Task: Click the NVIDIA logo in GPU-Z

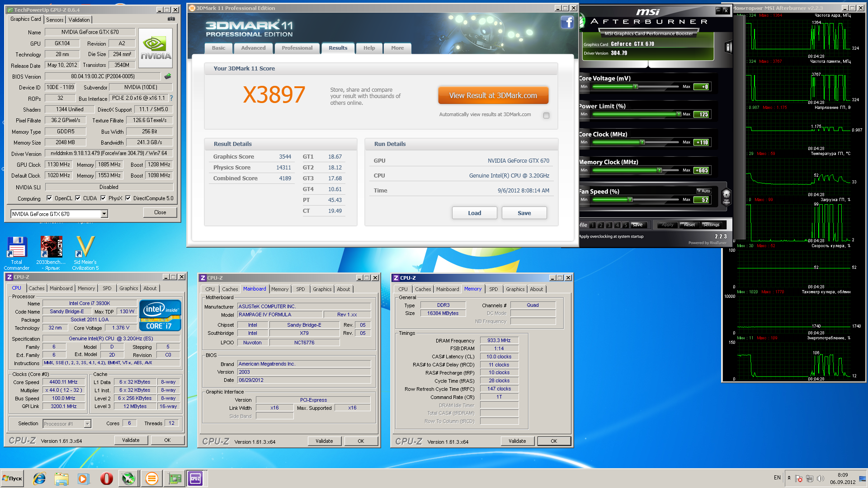Action: click(156, 48)
